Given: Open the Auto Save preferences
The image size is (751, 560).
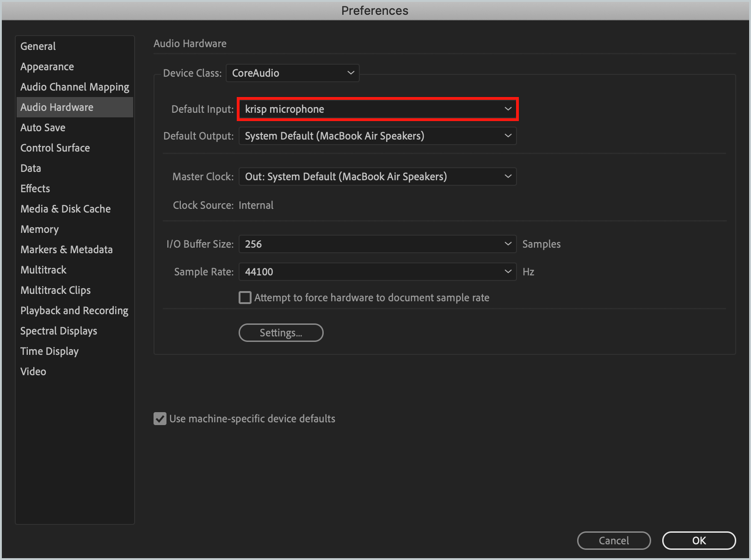Looking at the screenshot, I should 43,127.
